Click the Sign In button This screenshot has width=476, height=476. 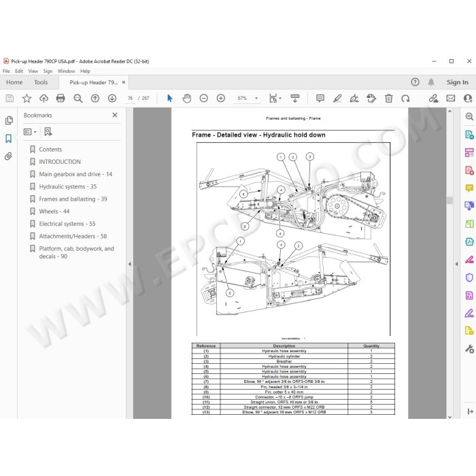click(457, 82)
